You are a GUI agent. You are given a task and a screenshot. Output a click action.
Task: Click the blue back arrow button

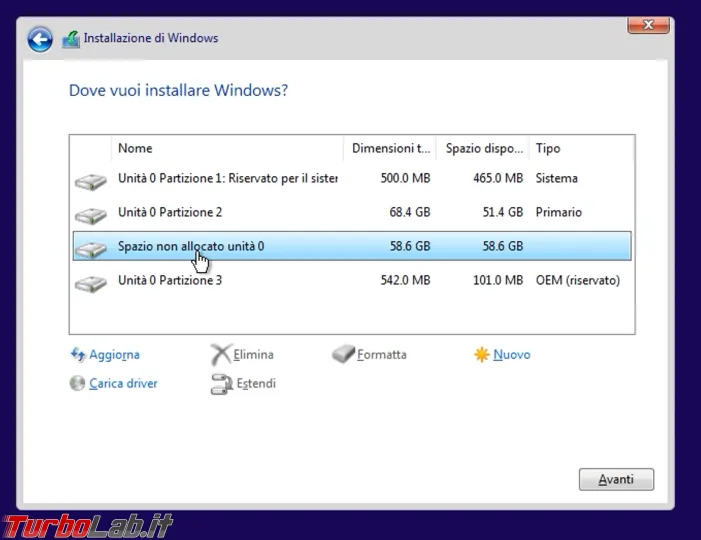[40, 39]
